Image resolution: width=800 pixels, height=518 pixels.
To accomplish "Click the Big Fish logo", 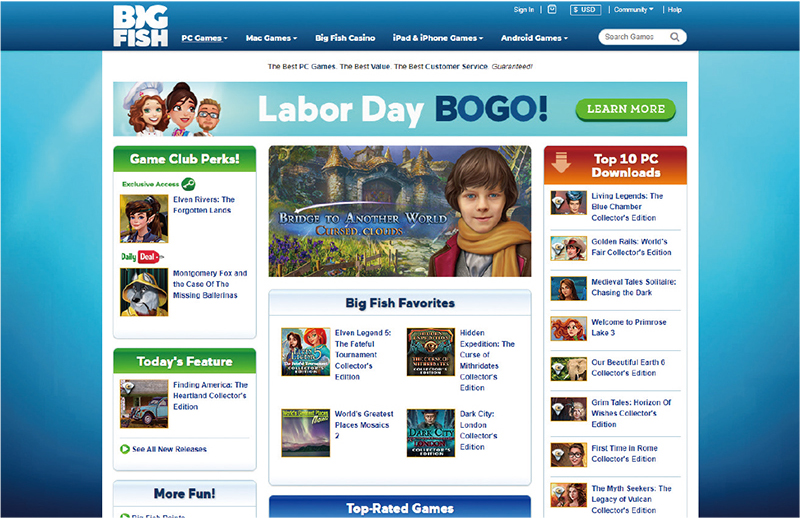I will coord(141,27).
